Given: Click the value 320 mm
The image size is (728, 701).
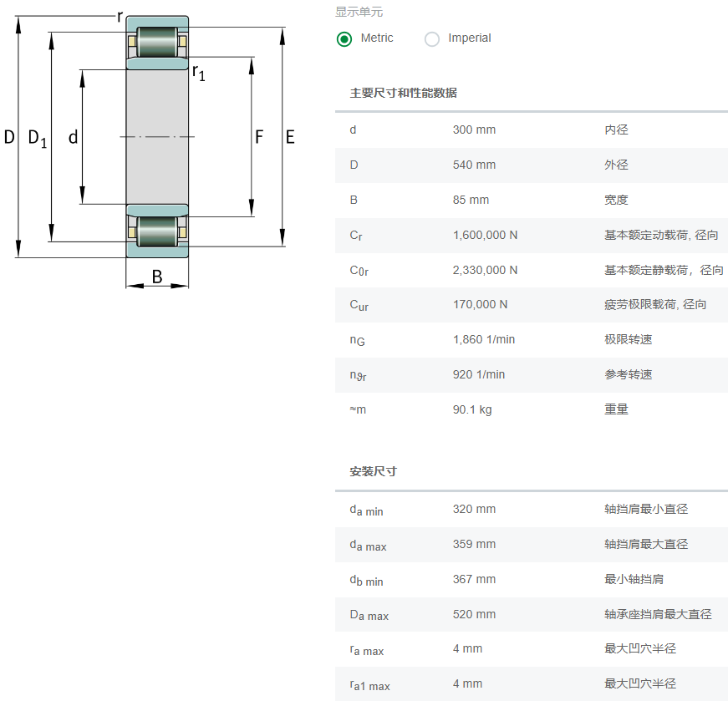Looking at the screenshot, I should (x=474, y=510).
